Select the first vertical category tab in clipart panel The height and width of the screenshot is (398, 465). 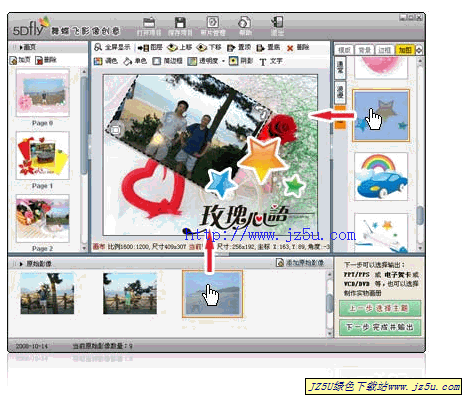[340, 67]
